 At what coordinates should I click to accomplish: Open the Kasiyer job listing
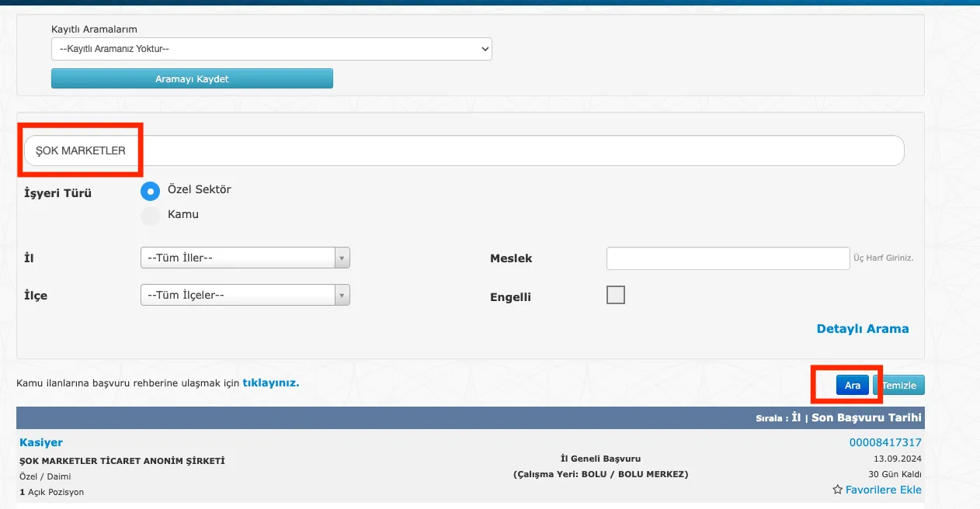(x=41, y=442)
